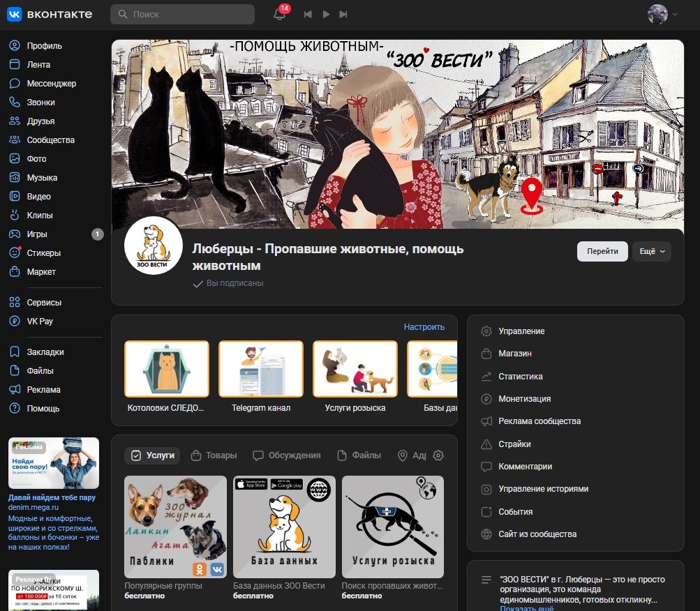Click the Игры gamepad icon
The image size is (700, 611).
click(15, 234)
